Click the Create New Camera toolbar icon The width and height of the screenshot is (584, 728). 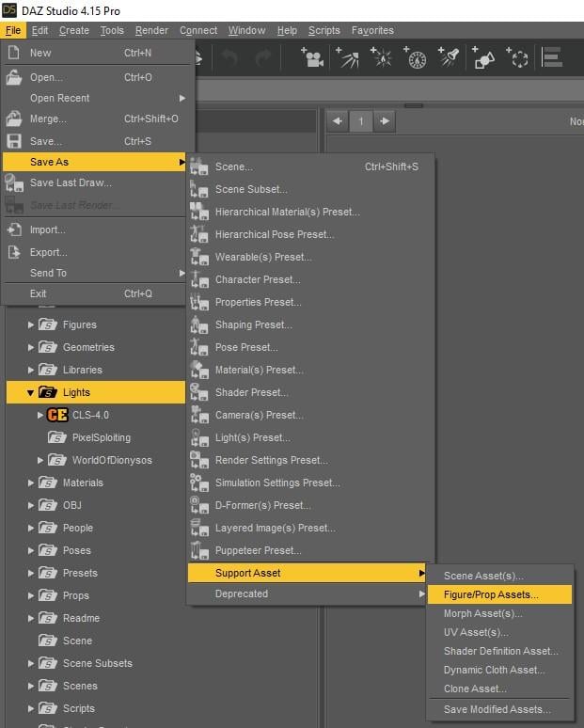(312, 58)
